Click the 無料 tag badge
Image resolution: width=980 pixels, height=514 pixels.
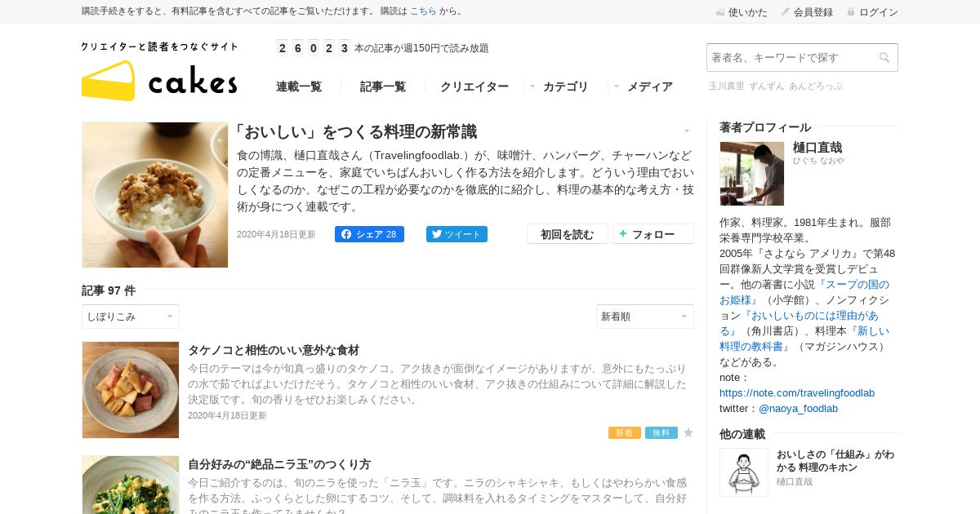(x=661, y=432)
